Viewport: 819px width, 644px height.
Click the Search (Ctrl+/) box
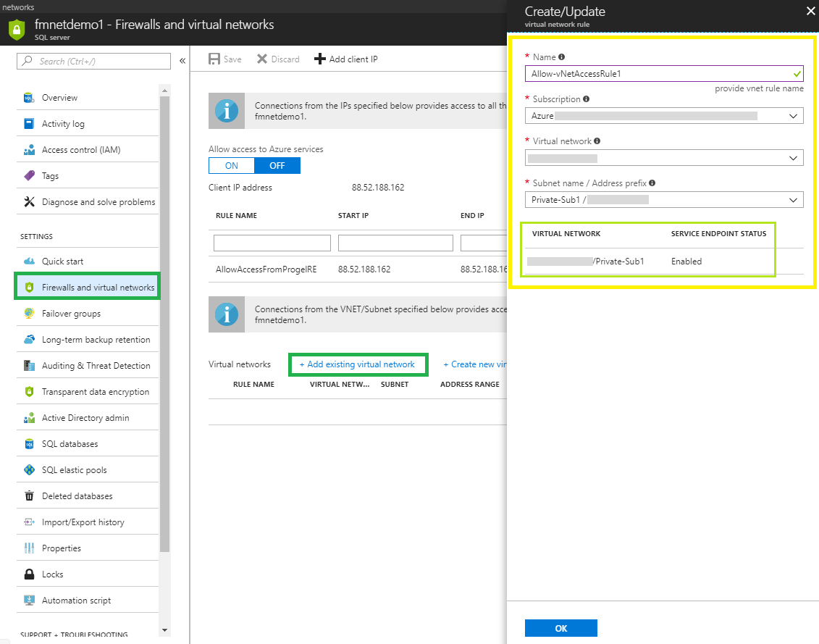(93, 61)
